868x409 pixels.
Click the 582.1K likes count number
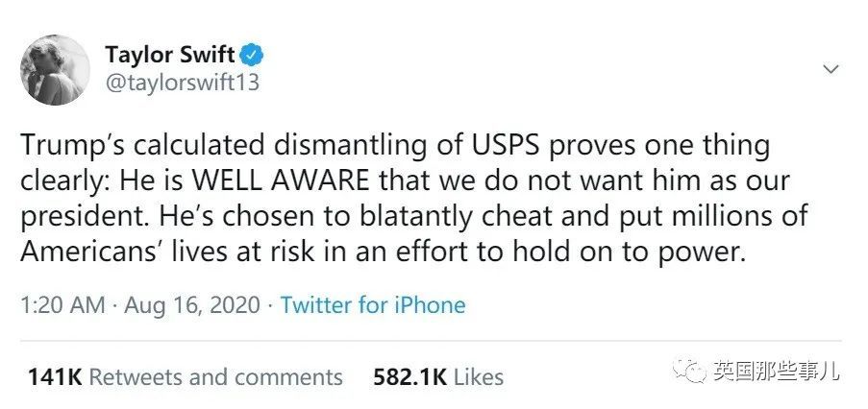click(409, 377)
